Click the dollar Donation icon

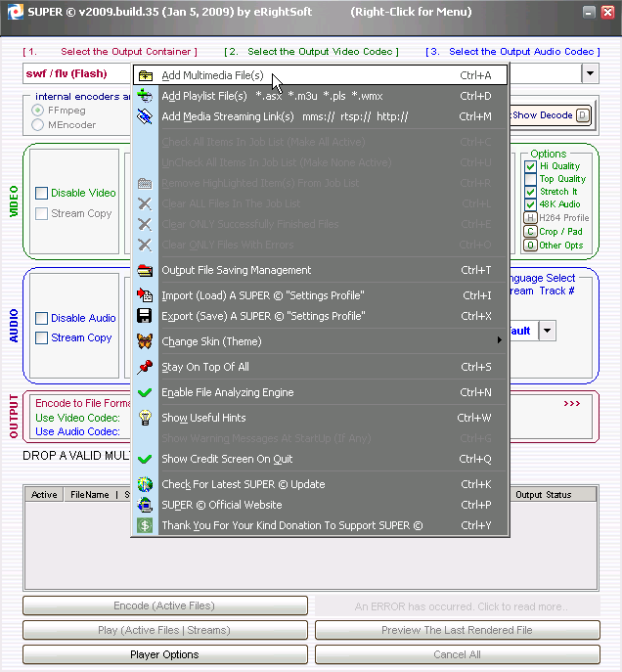click(145, 525)
